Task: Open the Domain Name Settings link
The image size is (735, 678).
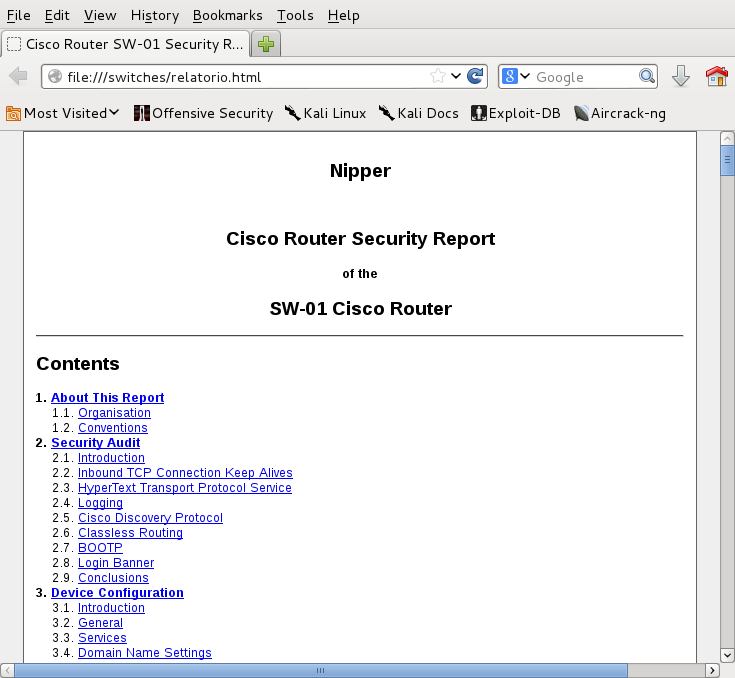Action: click(145, 653)
